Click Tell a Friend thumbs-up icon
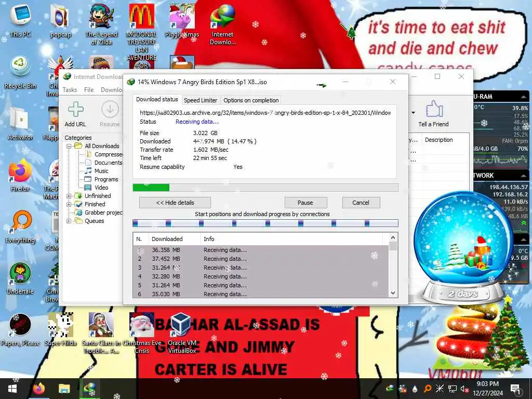 434,114
